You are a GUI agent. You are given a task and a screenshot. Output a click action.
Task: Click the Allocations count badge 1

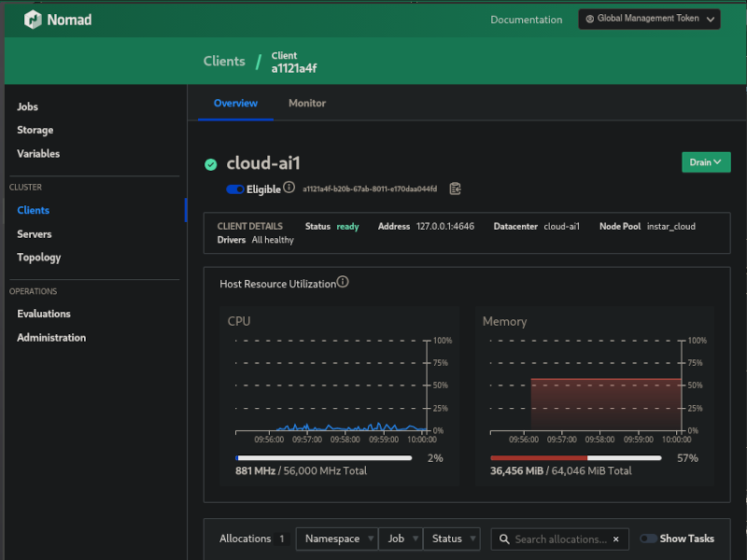[x=282, y=539]
